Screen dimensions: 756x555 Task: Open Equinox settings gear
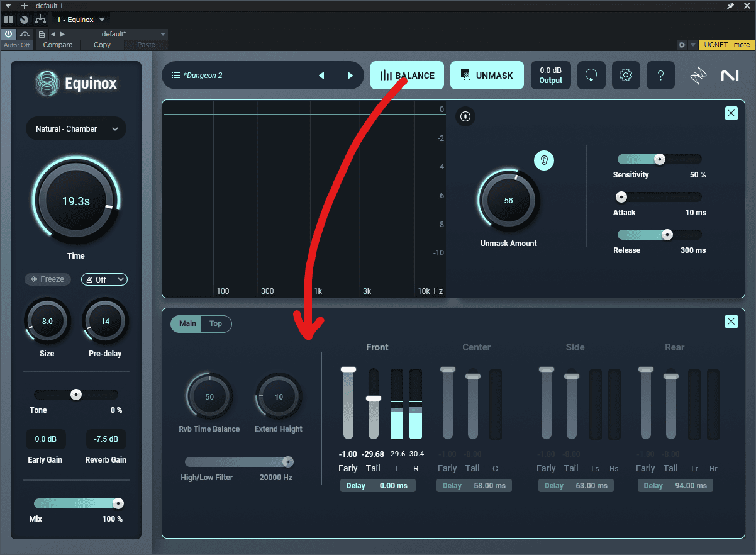tap(626, 76)
